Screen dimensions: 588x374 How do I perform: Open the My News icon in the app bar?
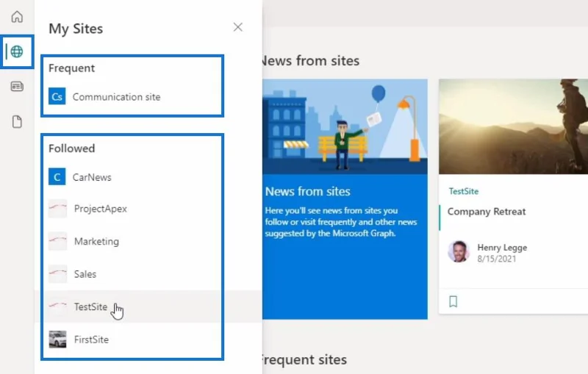point(17,87)
